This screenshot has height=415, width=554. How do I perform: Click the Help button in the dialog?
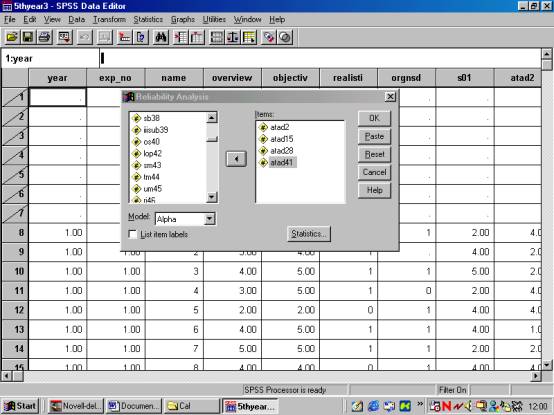point(374,190)
